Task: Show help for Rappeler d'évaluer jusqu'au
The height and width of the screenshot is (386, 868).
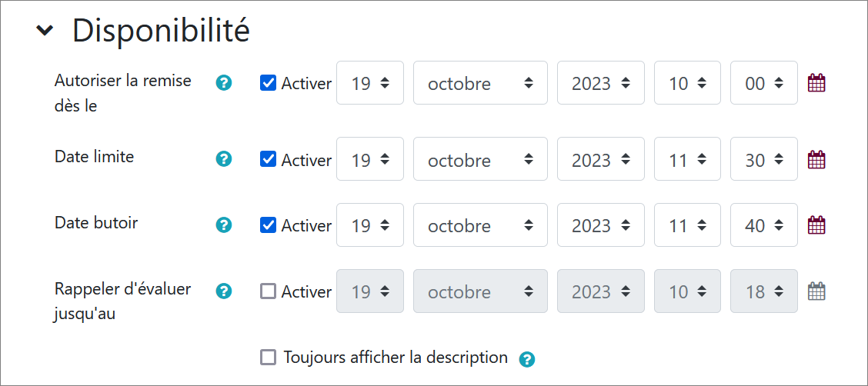Action: (224, 291)
